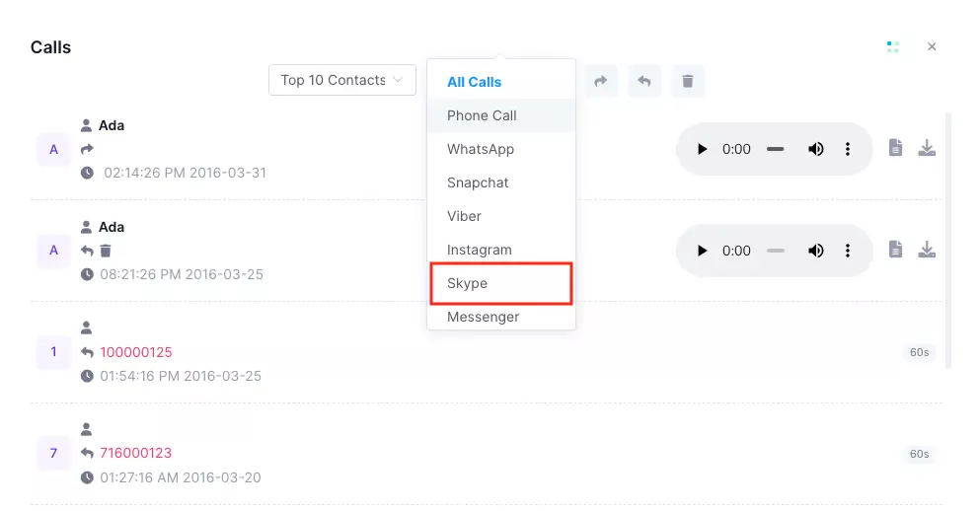Click the first recording's progress slider
The image size is (980, 511).
775,149
